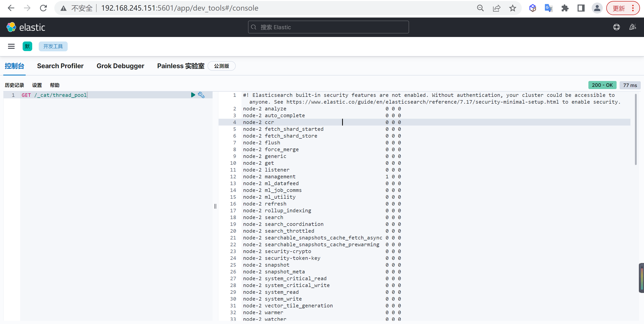The width and height of the screenshot is (644, 324).
Task: Reload the current page
Action: tap(44, 8)
